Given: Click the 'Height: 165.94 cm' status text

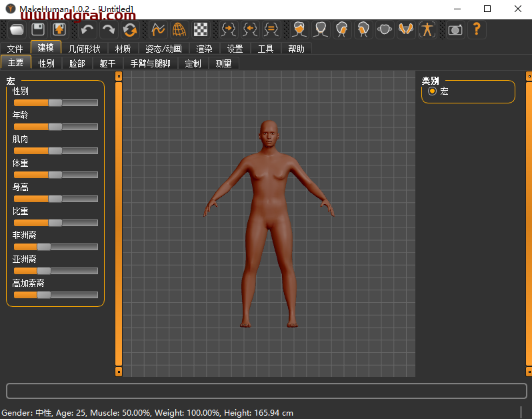Looking at the screenshot, I should [259, 413].
